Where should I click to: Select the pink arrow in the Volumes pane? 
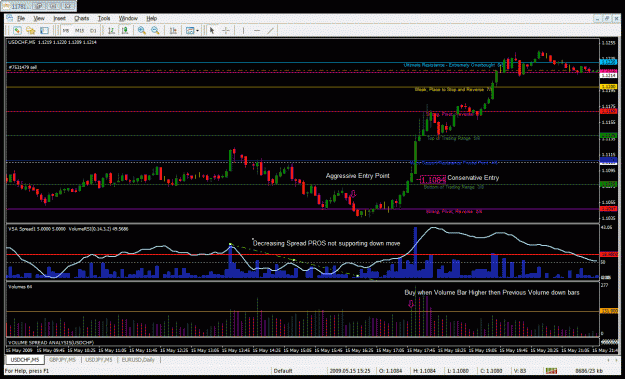tap(411, 304)
